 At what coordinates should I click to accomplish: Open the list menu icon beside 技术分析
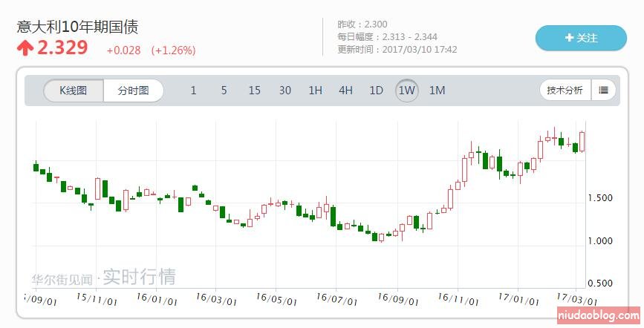[x=603, y=90]
